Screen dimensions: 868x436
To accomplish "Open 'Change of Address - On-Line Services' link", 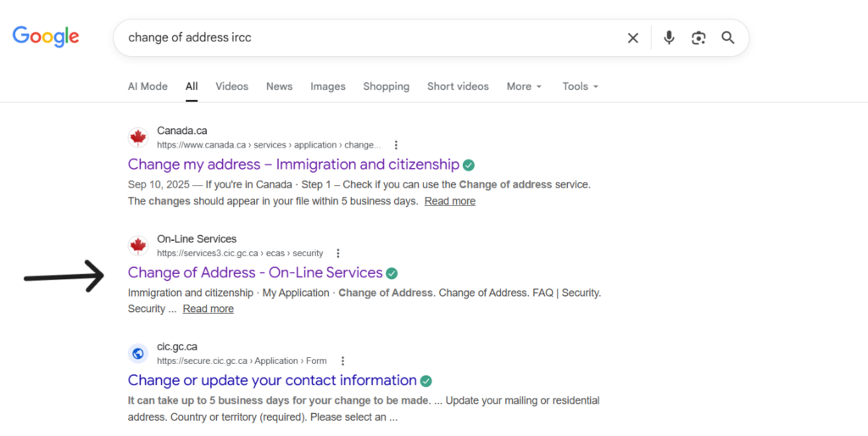I will point(255,272).
